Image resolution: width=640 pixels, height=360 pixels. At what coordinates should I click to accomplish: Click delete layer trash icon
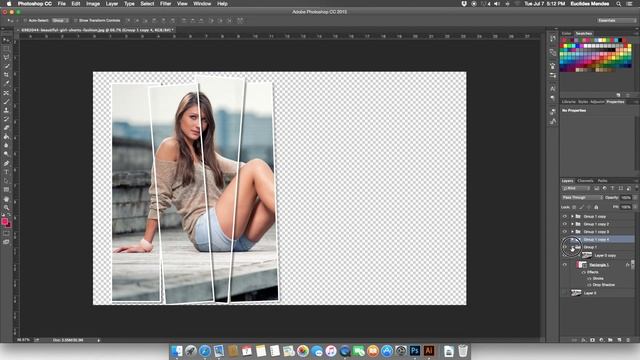pyautogui.click(x=628, y=340)
